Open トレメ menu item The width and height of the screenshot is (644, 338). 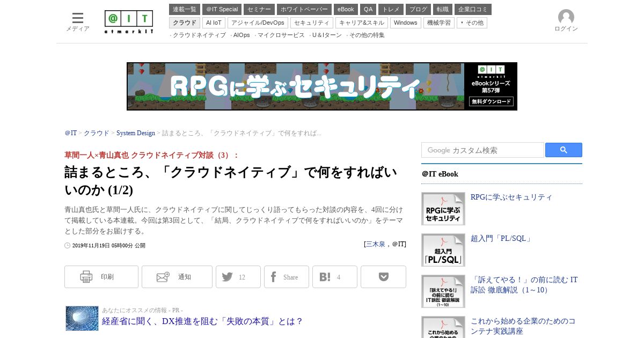coord(391,9)
